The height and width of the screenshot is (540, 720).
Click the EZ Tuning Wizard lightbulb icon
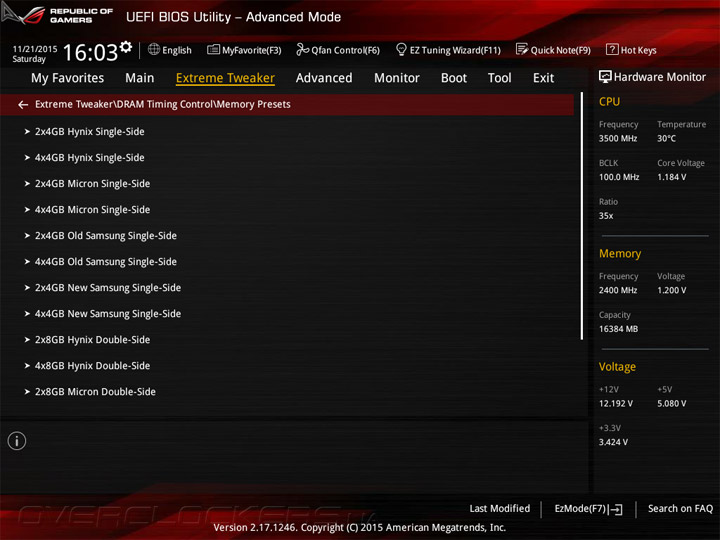point(401,49)
